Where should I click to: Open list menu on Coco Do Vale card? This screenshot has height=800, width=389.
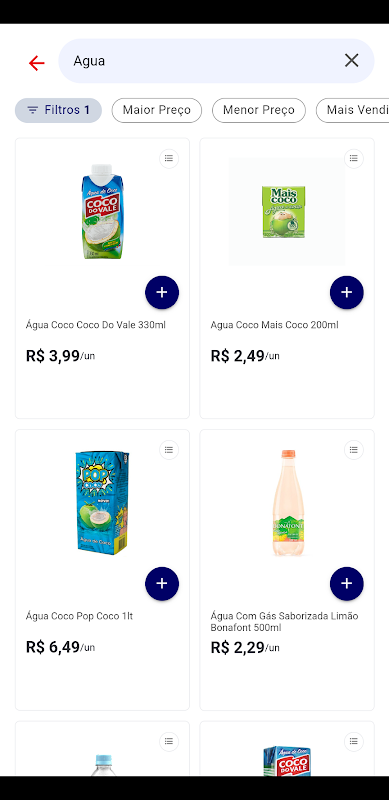click(x=169, y=159)
